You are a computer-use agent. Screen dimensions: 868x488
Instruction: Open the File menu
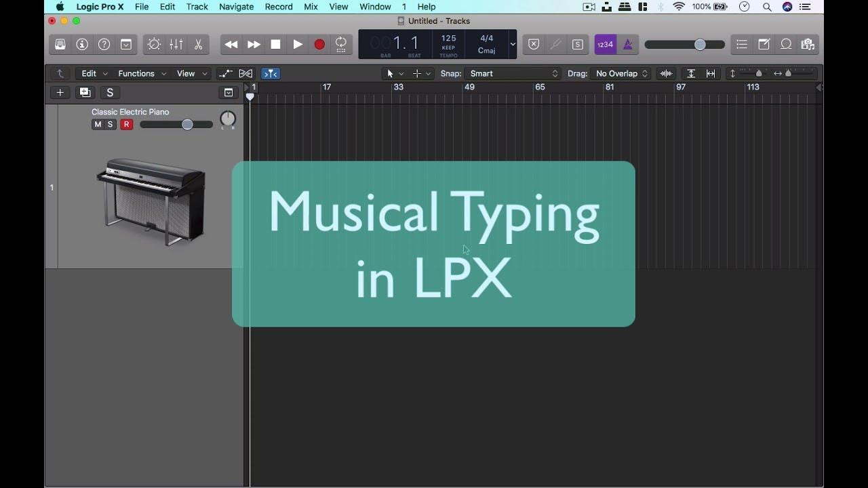click(x=142, y=7)
